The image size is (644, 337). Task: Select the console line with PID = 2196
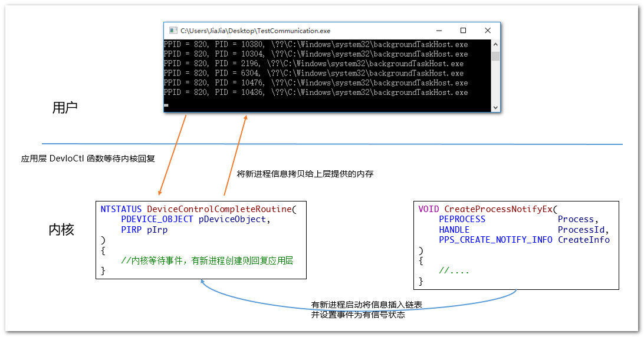(313, 64)
